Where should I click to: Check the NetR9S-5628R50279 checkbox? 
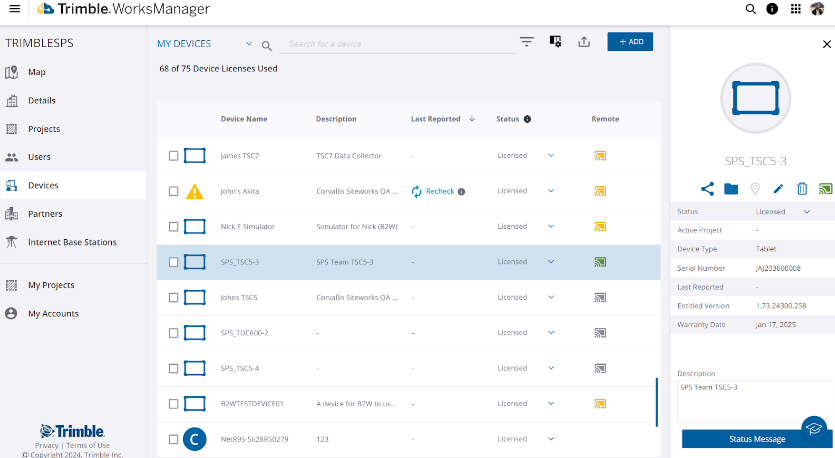[x=174, y=439]
